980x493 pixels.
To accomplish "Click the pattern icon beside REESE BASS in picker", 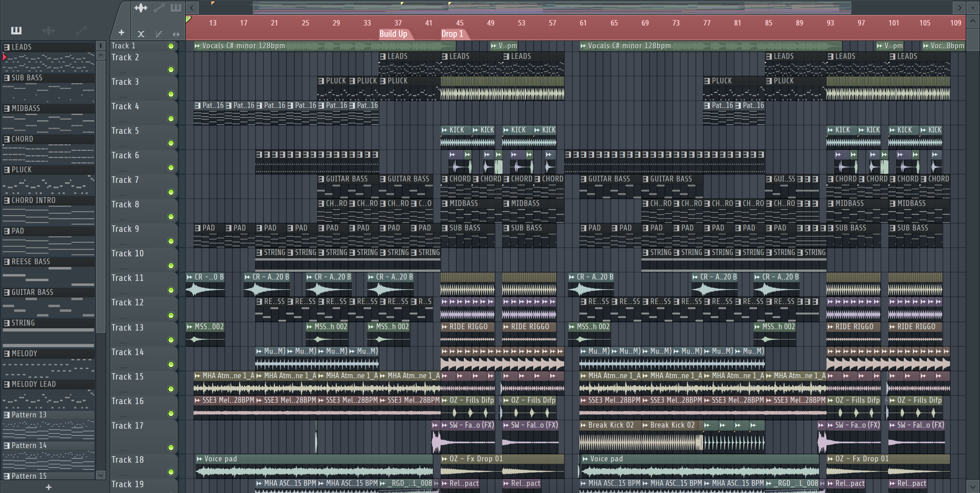I will click(x=6, y=261).
